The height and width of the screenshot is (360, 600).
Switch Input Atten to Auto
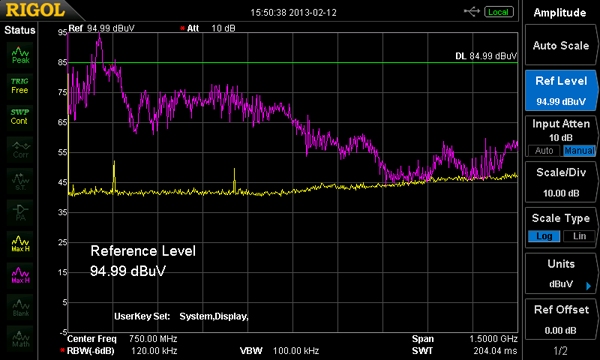(544, 151)
